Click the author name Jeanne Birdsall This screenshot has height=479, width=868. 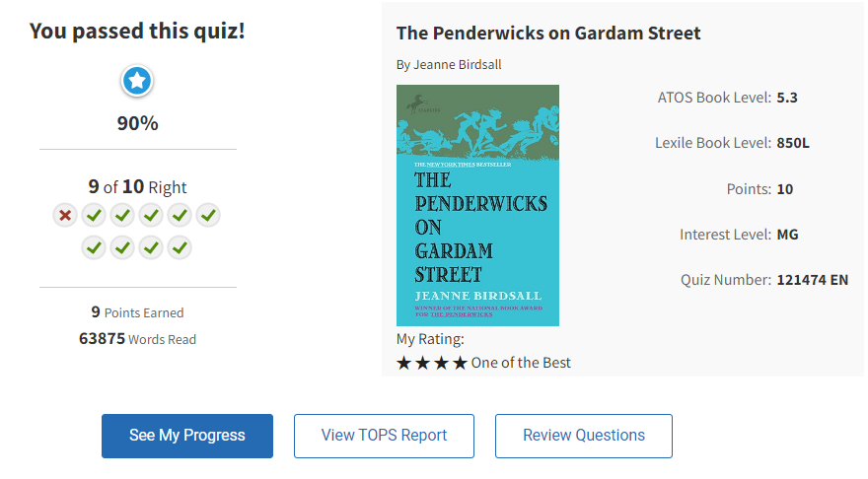pos(449,65)
